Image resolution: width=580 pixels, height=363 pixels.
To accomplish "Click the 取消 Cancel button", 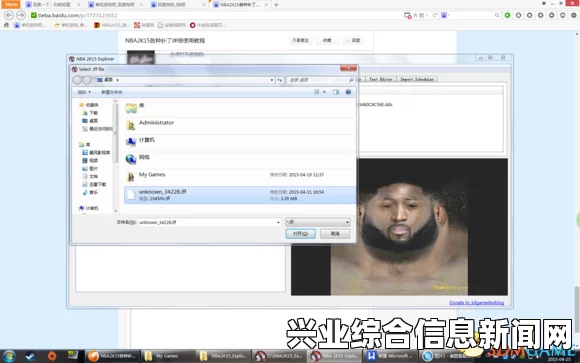I will [x=335, y=234].
